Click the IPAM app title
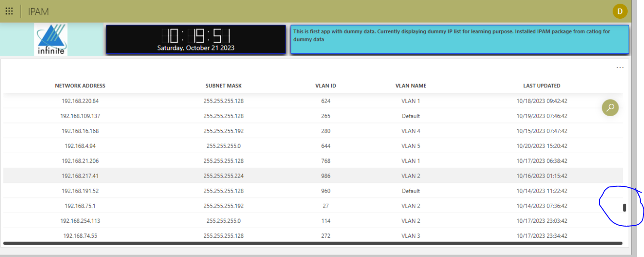This screenshot has width=644, height=257. pos(38,12)
